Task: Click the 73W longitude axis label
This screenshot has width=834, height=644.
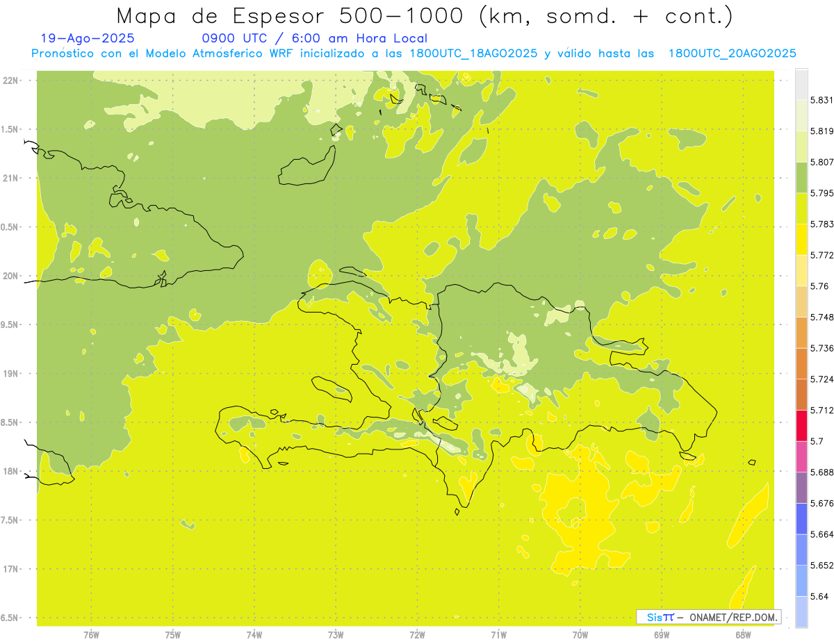Action: point(336,635)
